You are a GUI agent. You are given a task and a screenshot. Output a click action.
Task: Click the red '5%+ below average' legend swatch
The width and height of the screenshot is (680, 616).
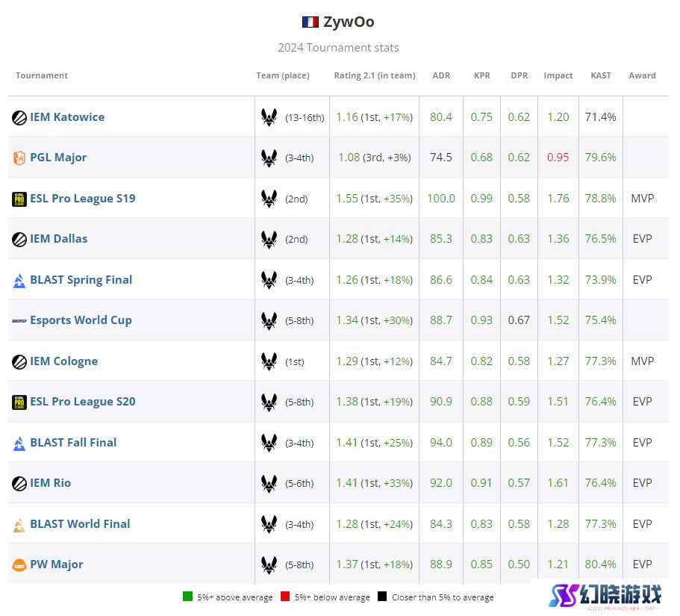pyautogui.click(x=285, y=597)
